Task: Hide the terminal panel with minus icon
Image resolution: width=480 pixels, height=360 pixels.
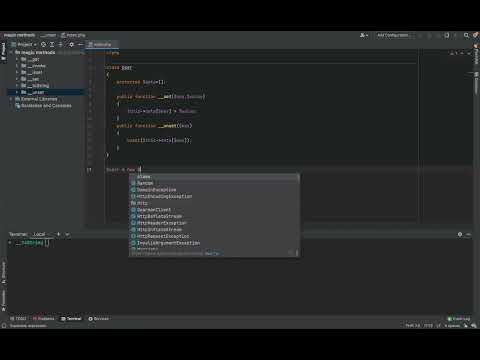Action: [468, 234]
